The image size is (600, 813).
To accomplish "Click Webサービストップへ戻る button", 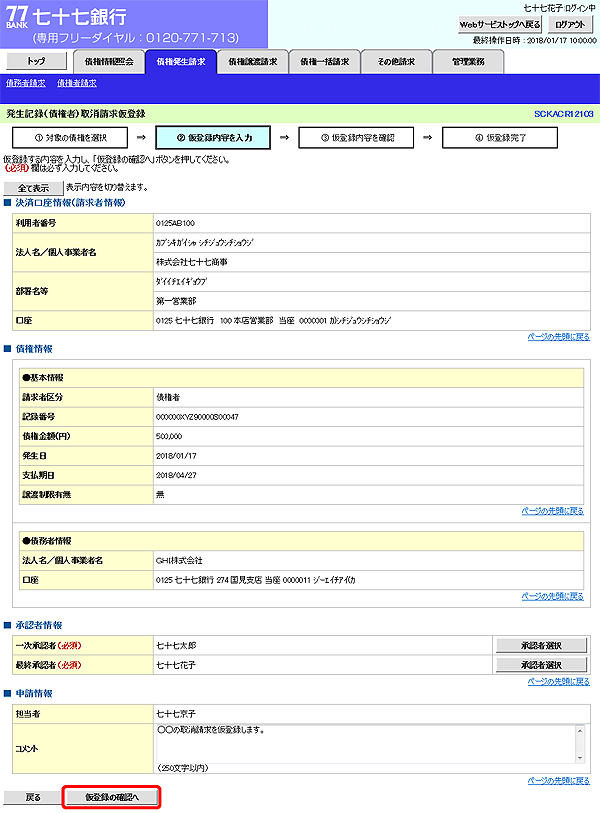I will (500, 24).
